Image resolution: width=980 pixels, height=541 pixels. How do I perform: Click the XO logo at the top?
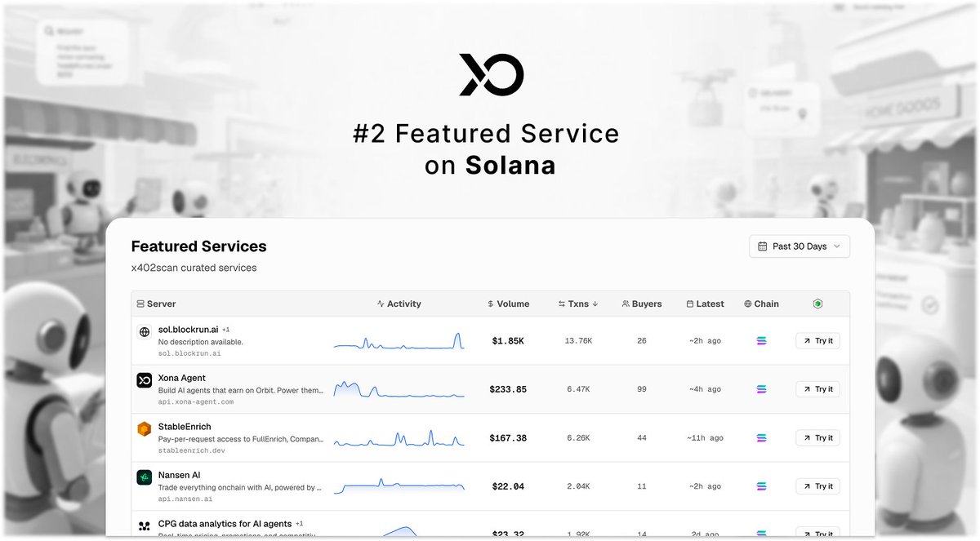(x=491, y=74)
